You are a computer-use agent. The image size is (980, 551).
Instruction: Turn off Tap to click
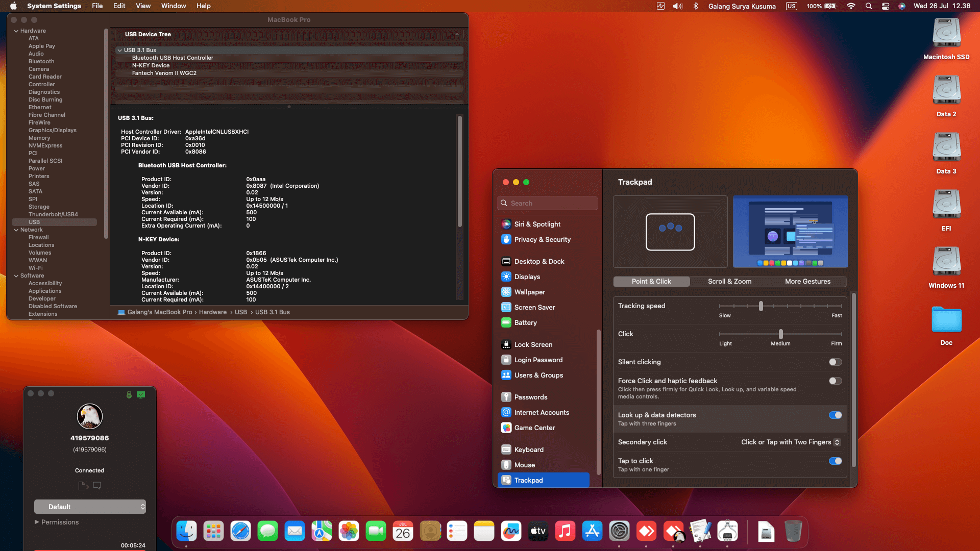pos(835,461)
